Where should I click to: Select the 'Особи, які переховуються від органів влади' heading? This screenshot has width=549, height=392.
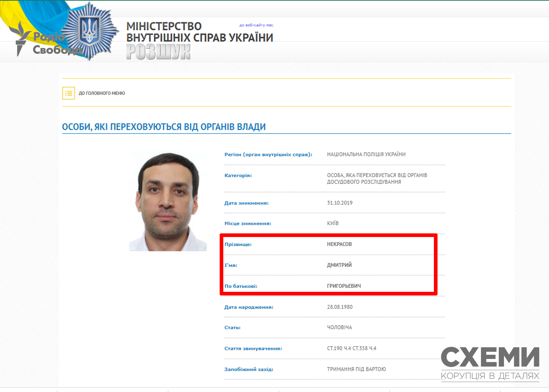click(x=164, y=127)
